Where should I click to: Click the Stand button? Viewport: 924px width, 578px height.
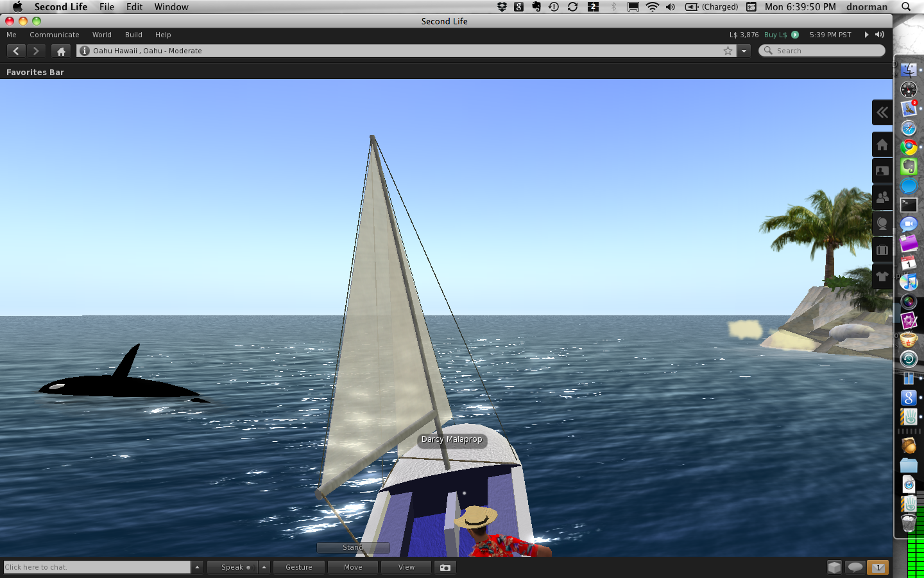tap(353, 547)
